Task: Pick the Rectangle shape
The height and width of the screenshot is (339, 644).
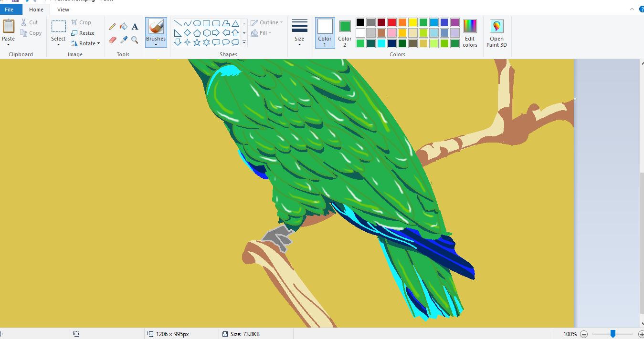Action: [206, 23]
